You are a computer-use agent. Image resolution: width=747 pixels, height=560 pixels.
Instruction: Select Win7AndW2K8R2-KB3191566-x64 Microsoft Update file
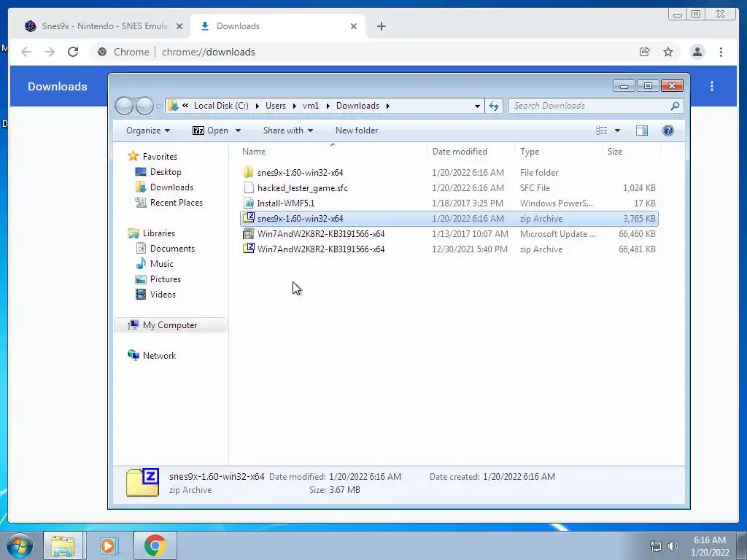click(449, 234)
